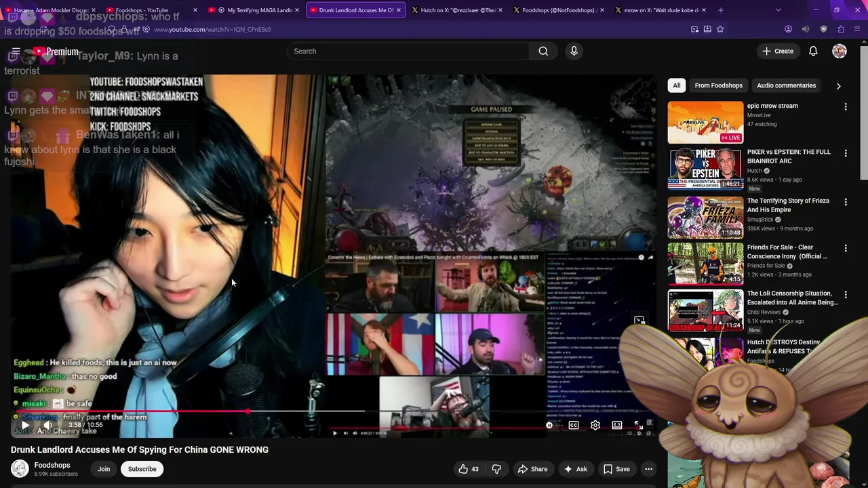This screenshot has height=488, width=868.
Task: Open the account avatar menu
Action: [840, 51]
